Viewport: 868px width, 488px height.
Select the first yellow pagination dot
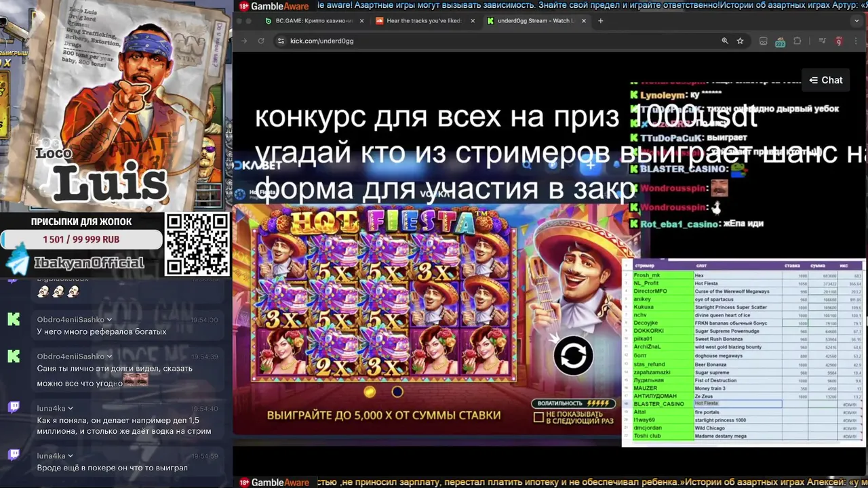[x=370, y=392]
